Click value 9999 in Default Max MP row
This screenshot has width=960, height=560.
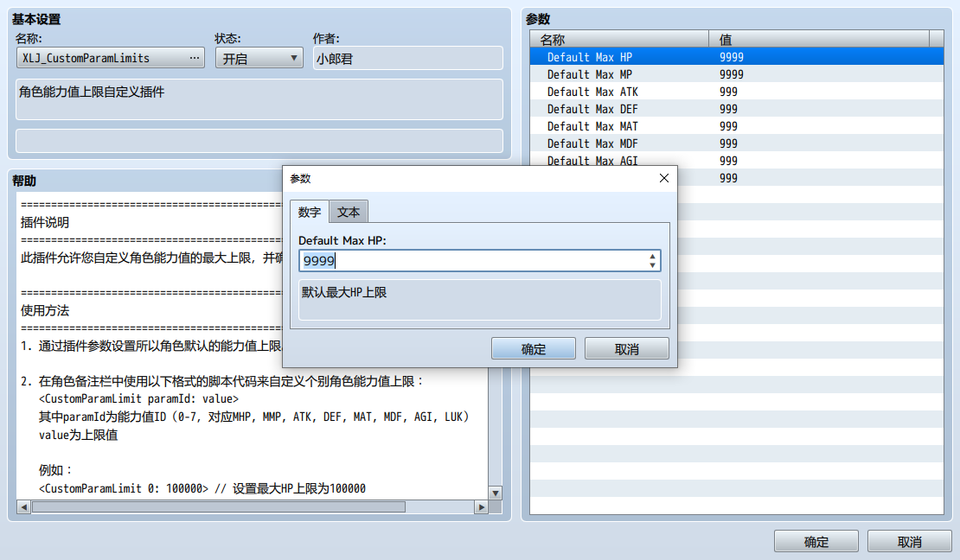pos(731,74)
